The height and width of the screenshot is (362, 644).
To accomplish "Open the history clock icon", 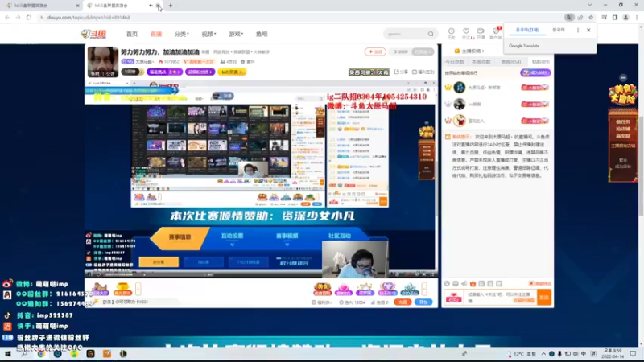I will coord(451,33).
